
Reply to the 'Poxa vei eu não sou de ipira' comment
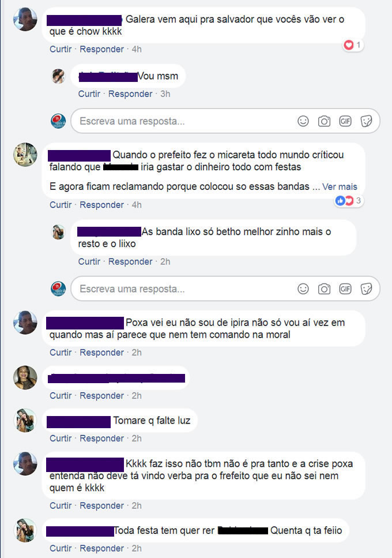click(x=101, y=353)
